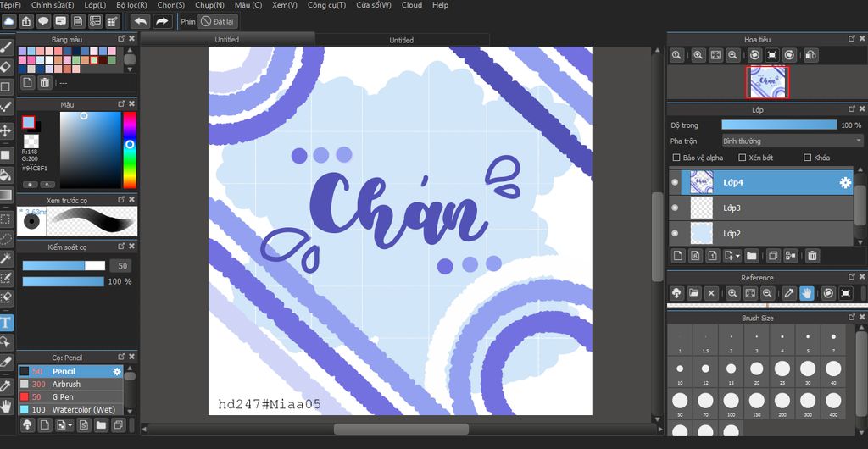Create new layer in Lớp panel
The height and width of the screenshot is (449, 868).
click(x=677, y=256)
